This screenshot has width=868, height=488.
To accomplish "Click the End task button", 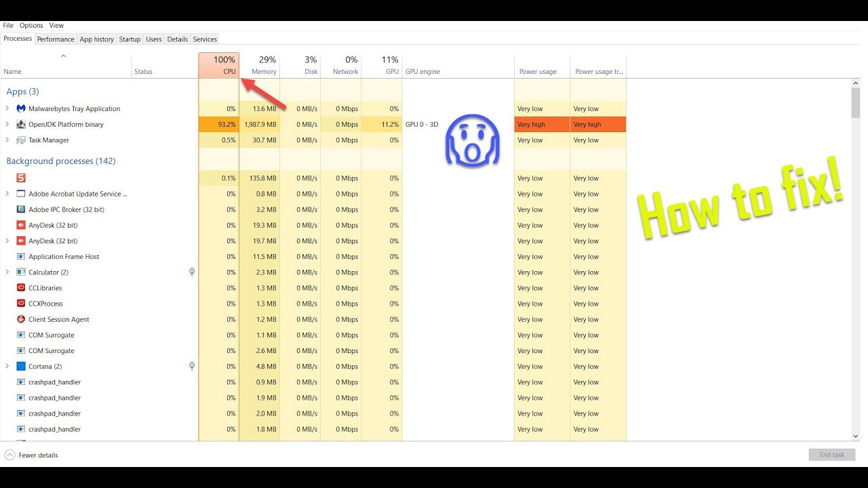I will tap(831, 455).
